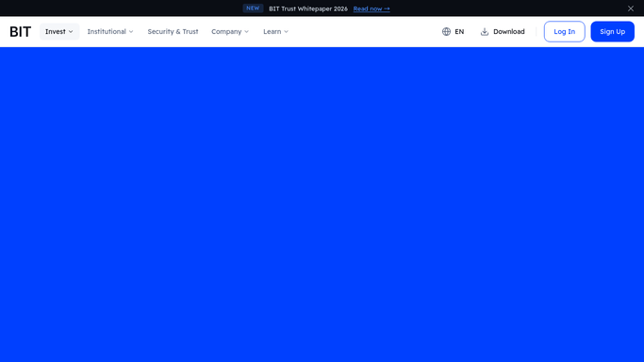The image size is (644, 362).
Task: Open the Learn menu
Action: click(275, 32)
